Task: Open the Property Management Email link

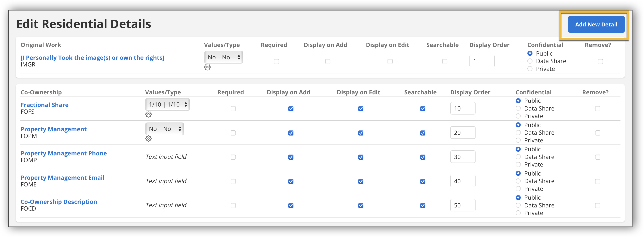Action: 63,178
